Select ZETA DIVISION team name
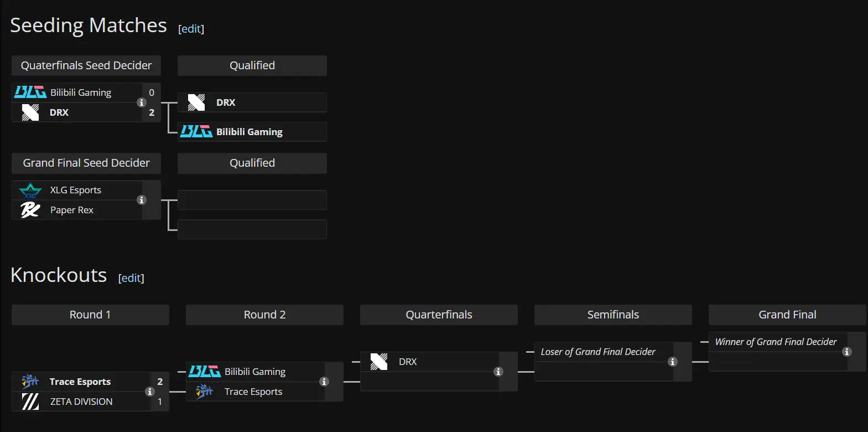The height and width of the screenshot is (432, 868). [81, 402]
